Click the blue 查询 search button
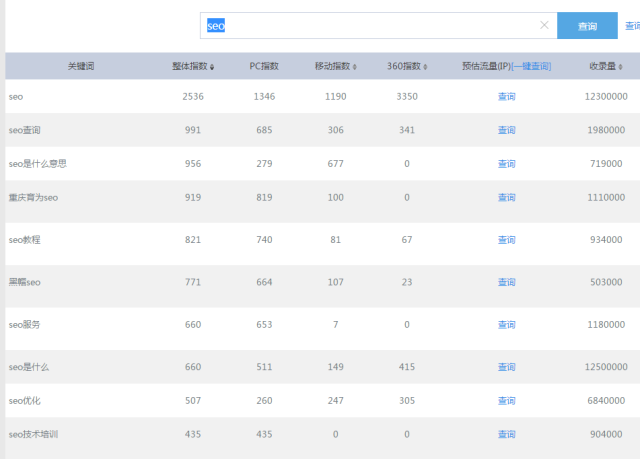The width and height of the screenshot is (640, 459). [x=587, y=26]
